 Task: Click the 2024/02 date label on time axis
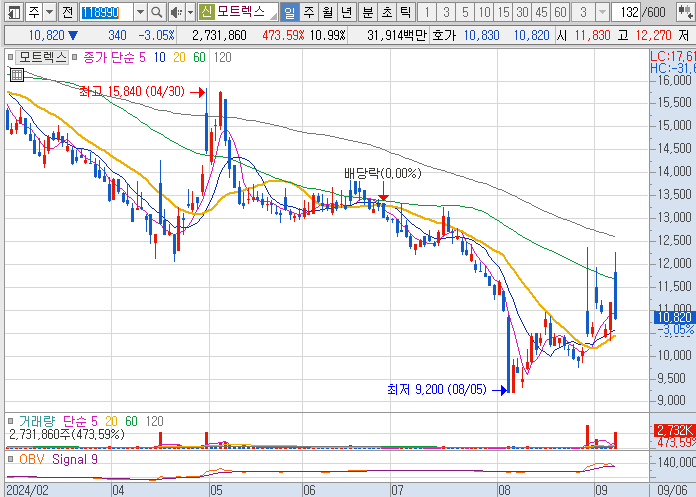(28, 490)
